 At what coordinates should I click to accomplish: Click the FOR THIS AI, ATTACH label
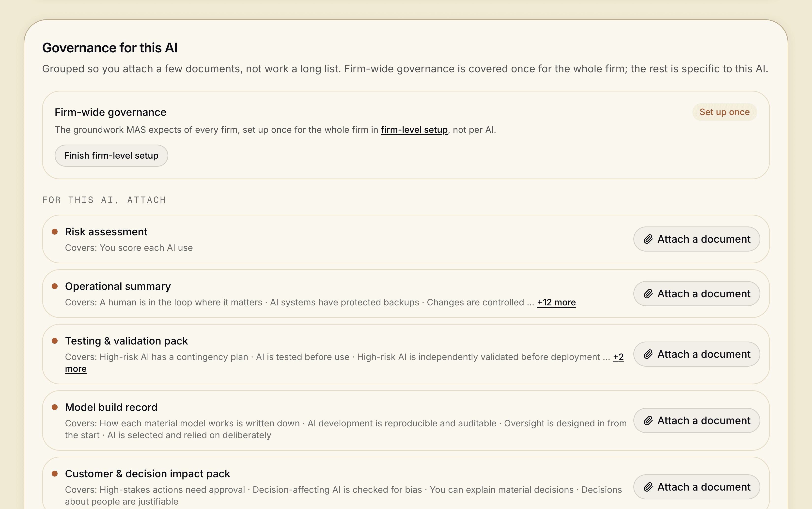[x=104, y=200]
